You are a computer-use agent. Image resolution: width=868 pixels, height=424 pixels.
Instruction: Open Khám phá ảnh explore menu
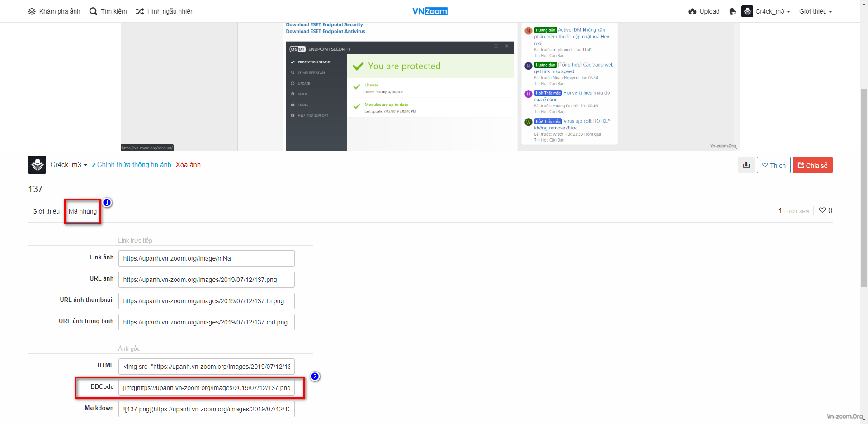[x=54, y=11]
